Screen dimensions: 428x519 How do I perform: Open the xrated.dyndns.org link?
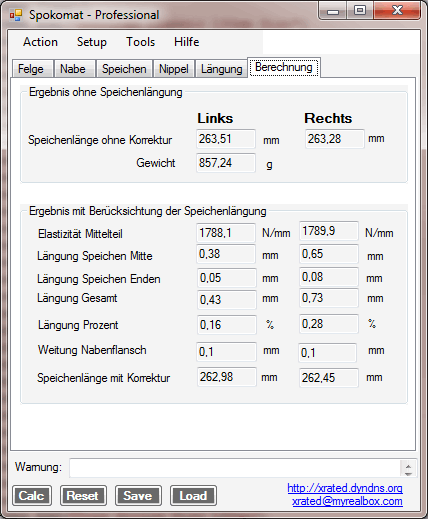(345, 488)
